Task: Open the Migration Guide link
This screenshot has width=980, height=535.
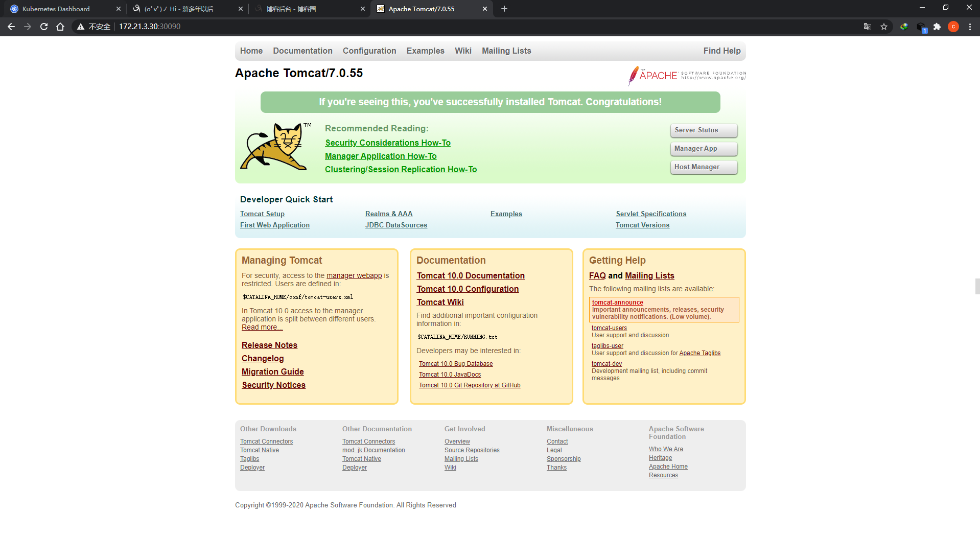Action: pyautogui.click(x=273, y=372)
